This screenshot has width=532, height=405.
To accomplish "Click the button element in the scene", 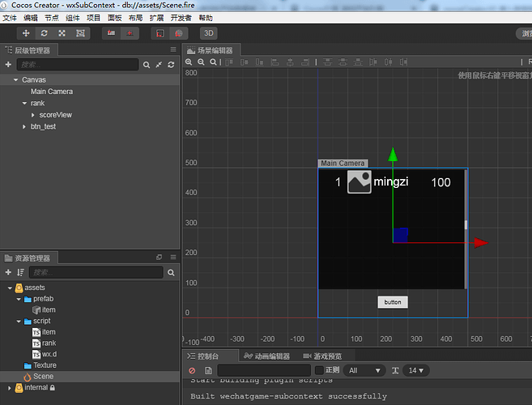I will tap(393, 302).
